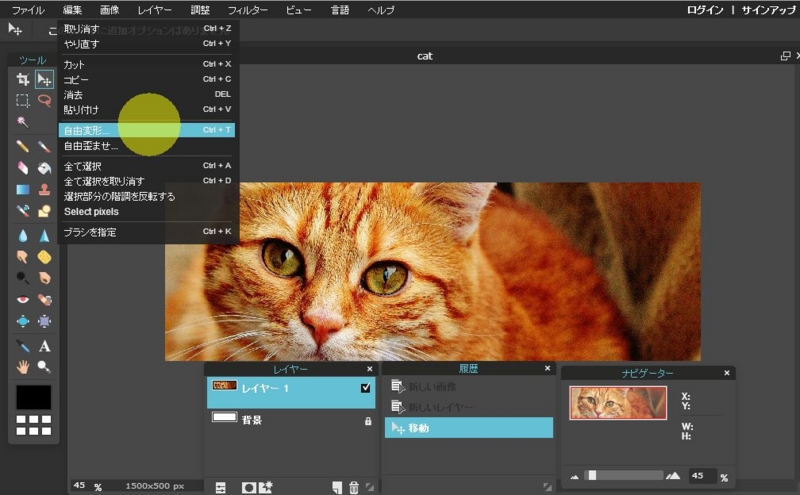Click the six-square grid below color swatch

[34, 425]
